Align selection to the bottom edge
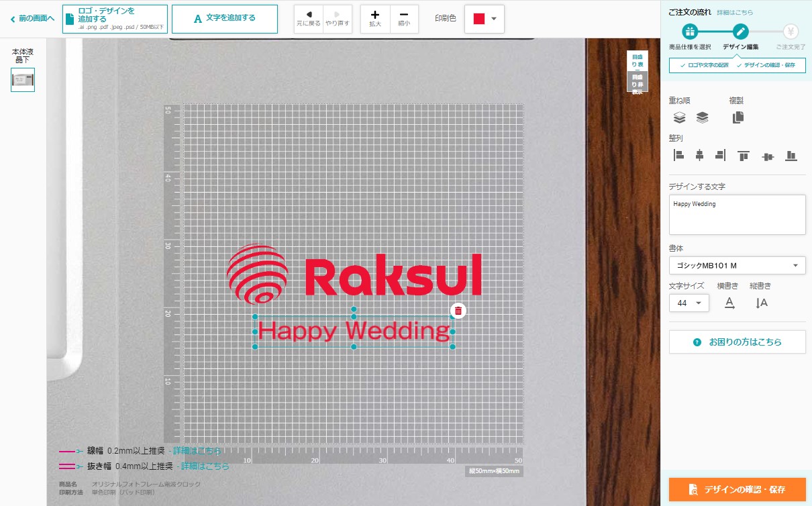Image resolution: width=812 pixels, height=506 pixels. (791, 156)
